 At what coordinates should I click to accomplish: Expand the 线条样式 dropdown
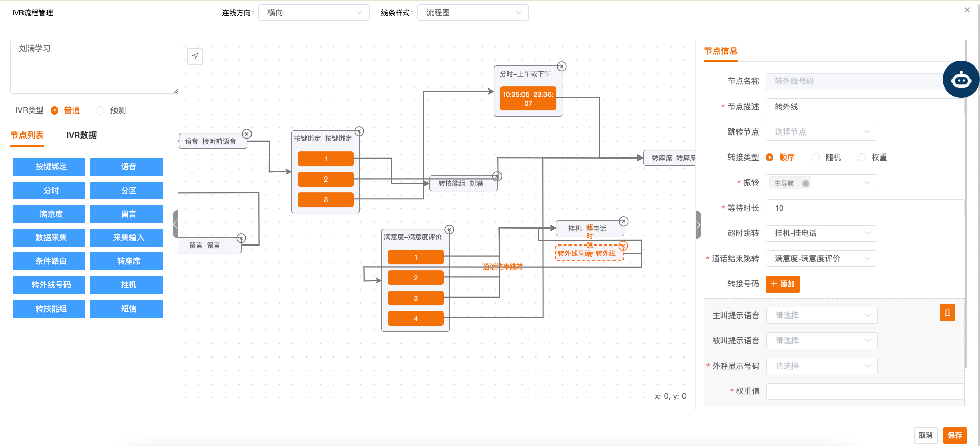pyautogui.click(x=472, y=13)
